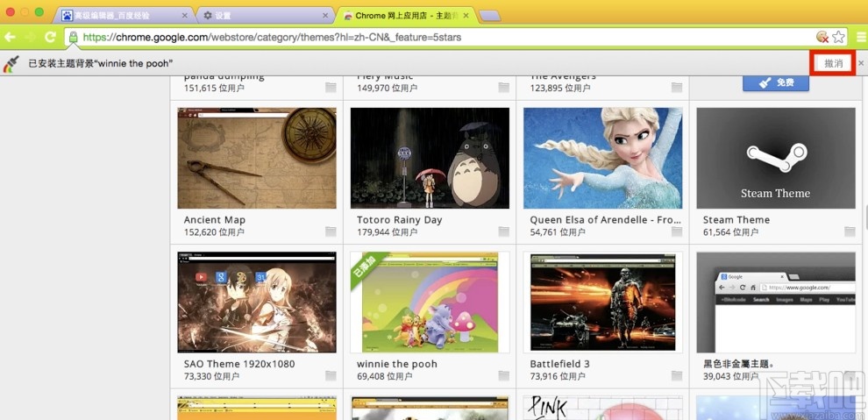Click the winnie the pooh theme title
868x420 pixels.
tap(396, 364)
